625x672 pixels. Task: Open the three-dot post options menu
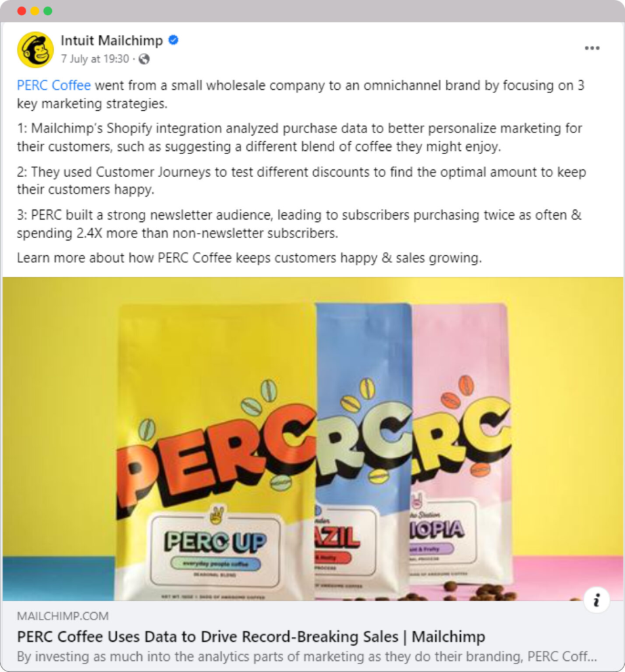point(592,48)
